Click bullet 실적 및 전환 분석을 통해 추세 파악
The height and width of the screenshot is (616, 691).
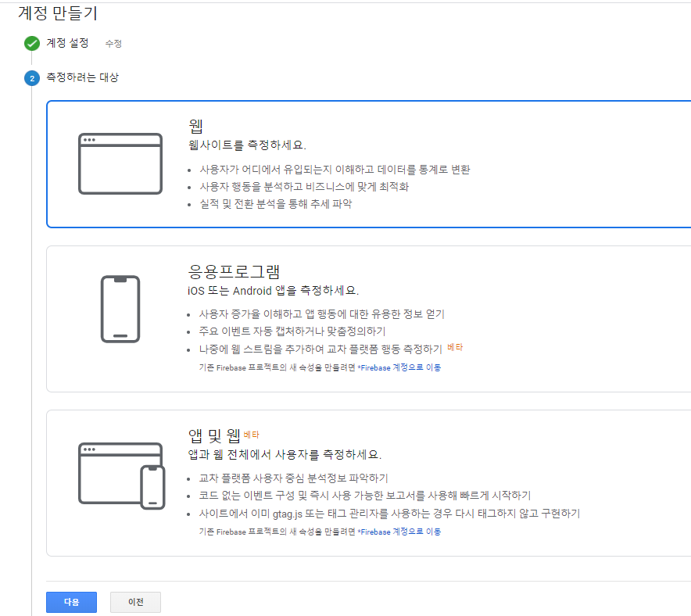(x=276, y=204)
